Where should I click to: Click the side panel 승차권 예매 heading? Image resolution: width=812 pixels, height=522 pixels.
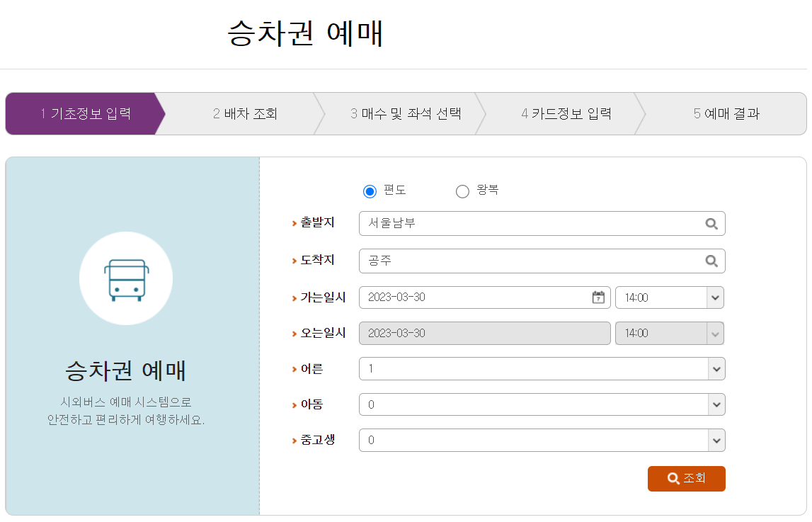pyautogui.click(x=126, y=371)
